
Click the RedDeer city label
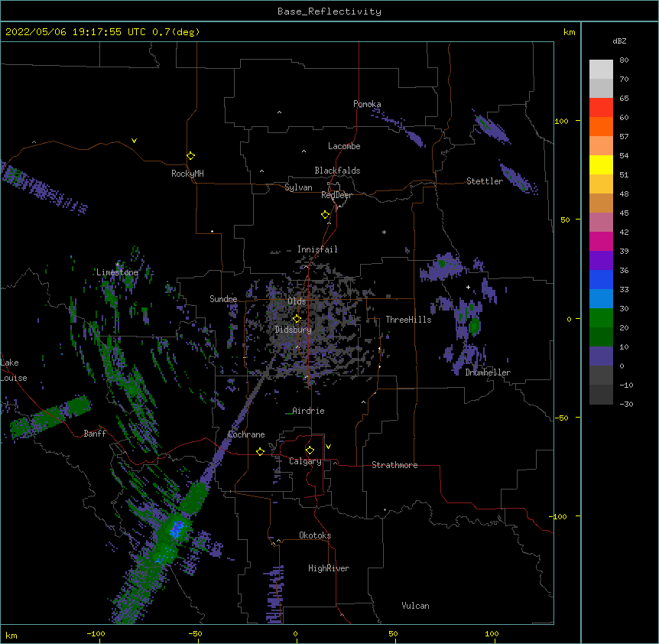pos(336,195)
